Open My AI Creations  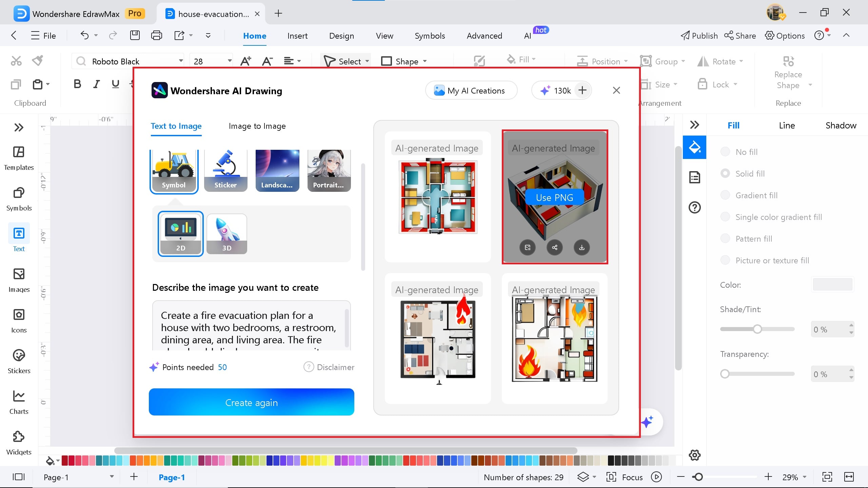[x=471, y=90]
